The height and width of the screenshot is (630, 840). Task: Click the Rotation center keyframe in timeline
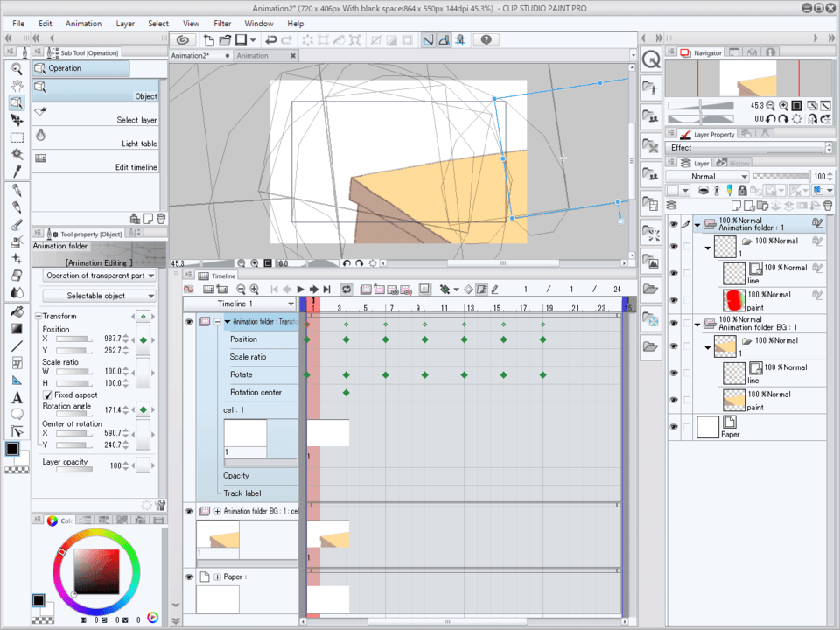click(x=346, y=393)
